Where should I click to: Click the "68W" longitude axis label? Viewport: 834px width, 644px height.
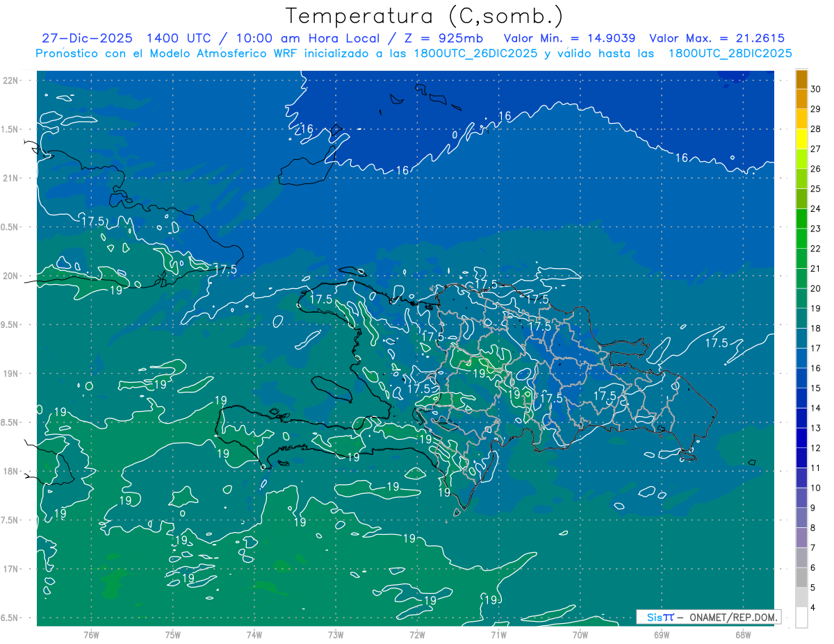click(x=743, y=634)
